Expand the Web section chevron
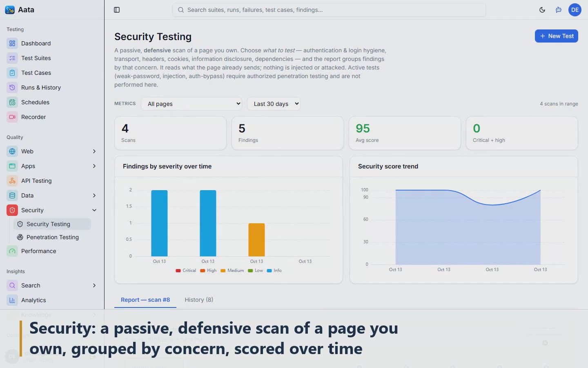 (x=94, y=151)
